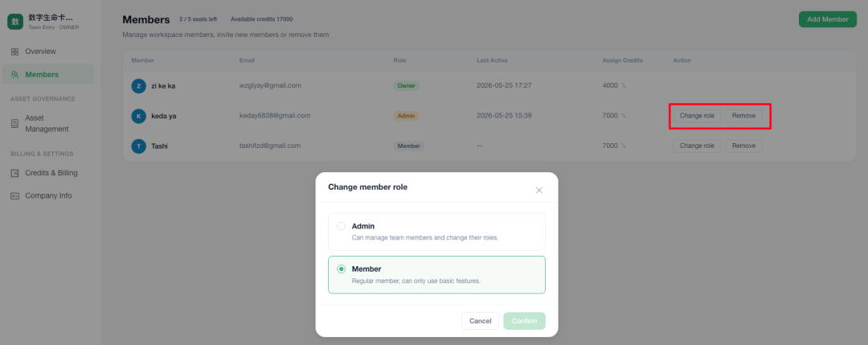Viewport: 868px width, 345px height.
Task: Click the Company Info card icon
Action: click(x=15, y=196)
